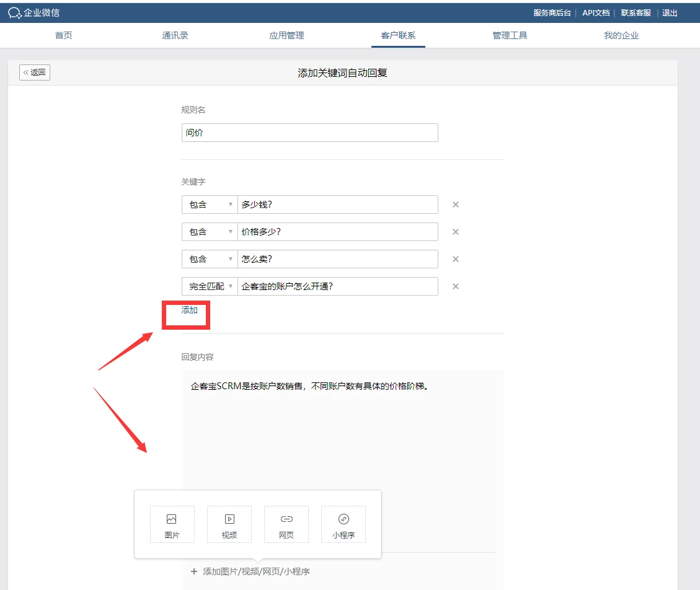Click the keyword field containing 多少钱?

(x=337, y=205)
